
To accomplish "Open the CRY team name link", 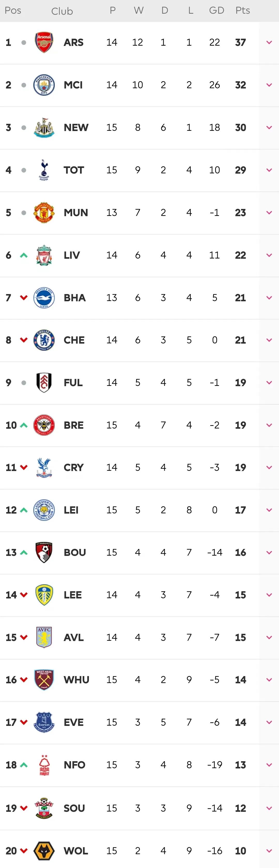I will pos(74,467).
